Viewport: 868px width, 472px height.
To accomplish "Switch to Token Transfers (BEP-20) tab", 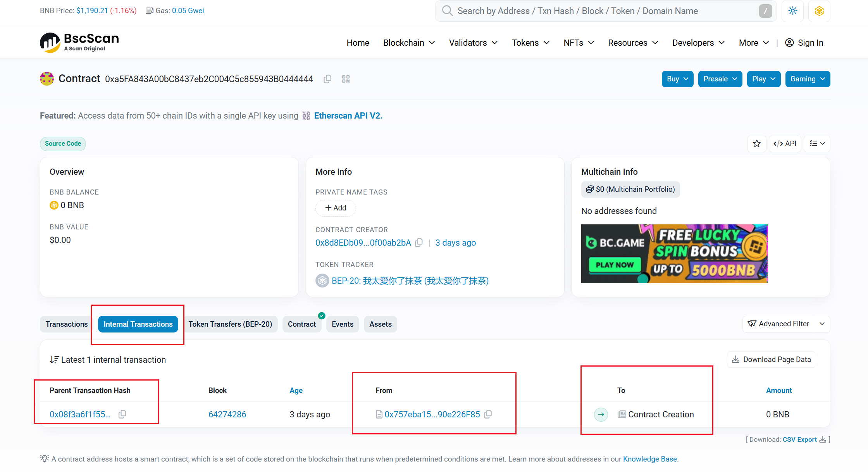I will pos(230,324).
